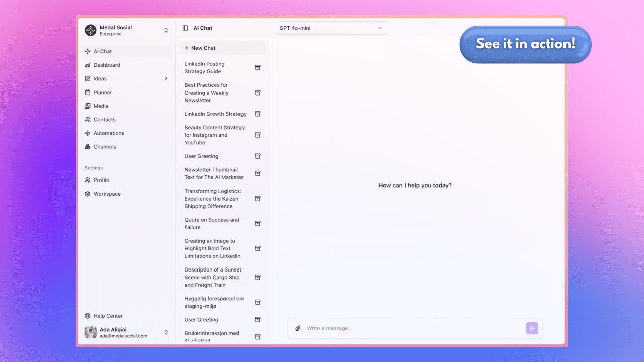Open Automations in the sidebar
The height and width of the screenshot is (362, 644).
click(x=109, y=133)
